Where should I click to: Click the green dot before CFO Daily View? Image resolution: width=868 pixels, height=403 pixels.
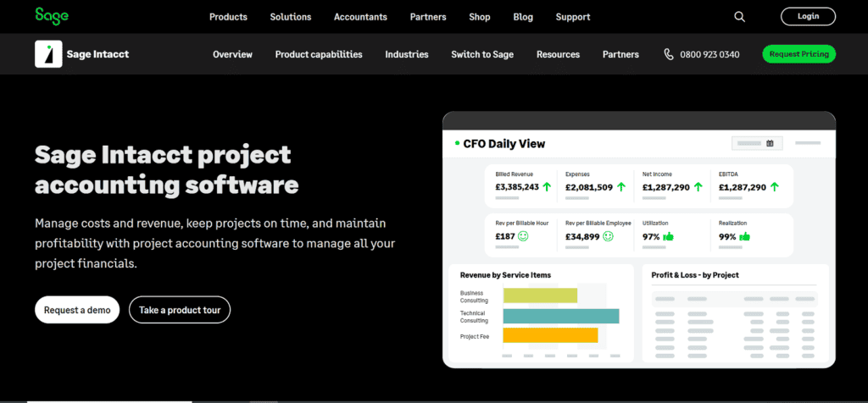pyautogui.click(x=457, y=143)
